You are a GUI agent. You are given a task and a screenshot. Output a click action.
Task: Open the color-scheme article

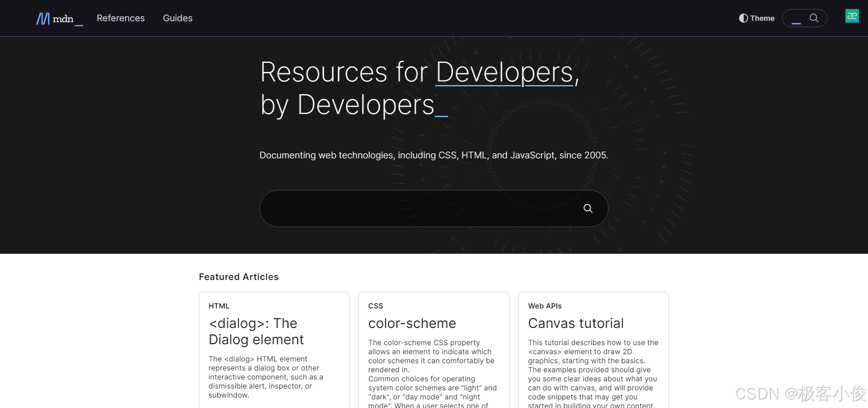tap(412, 323)
